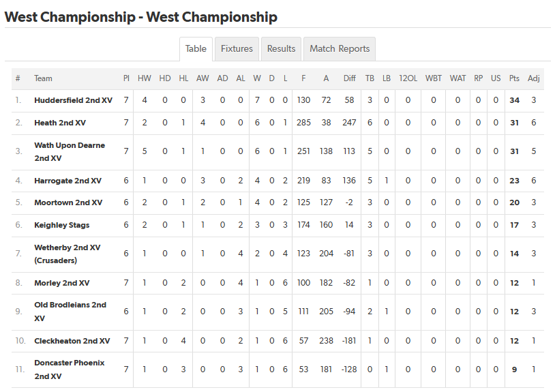Select Morley 2nd XV team
This screenshot has height=392, width=555.
click(x=61, y=283)
